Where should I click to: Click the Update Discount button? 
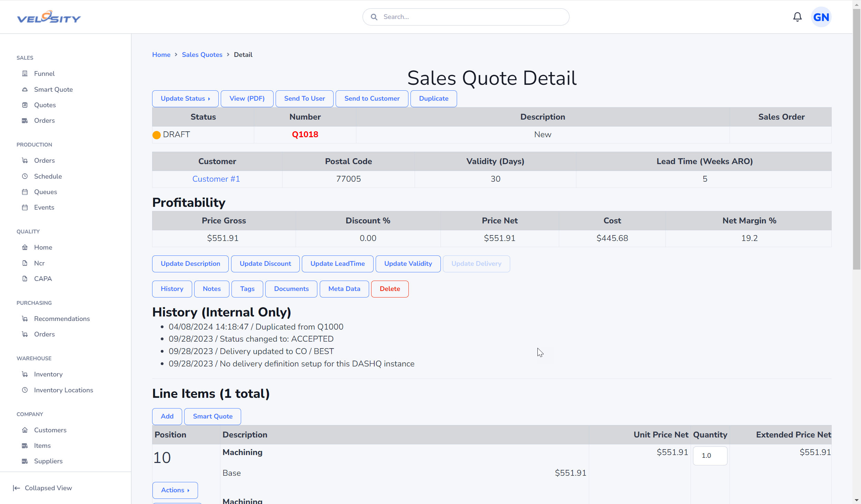265,264
